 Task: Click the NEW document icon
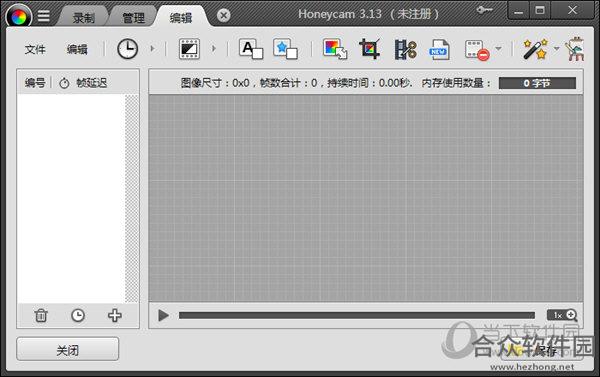[x=439, y=50]
